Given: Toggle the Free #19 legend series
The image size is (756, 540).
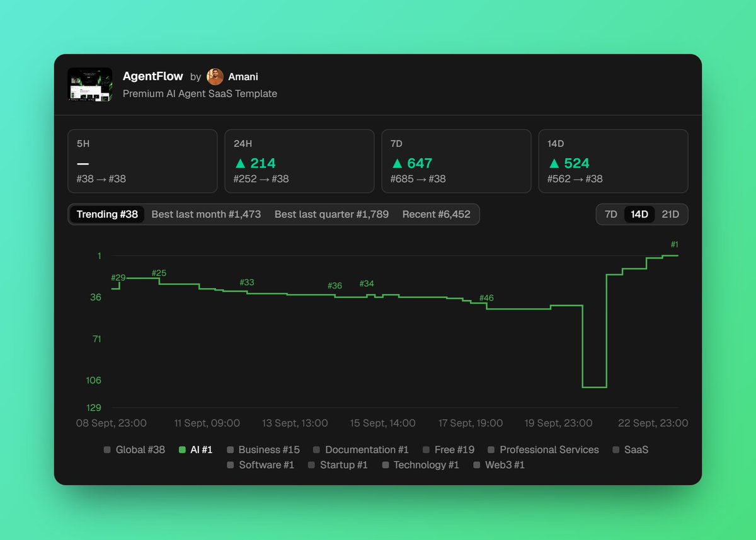Looking at the screenshot, I should click(x=449, y=450).
